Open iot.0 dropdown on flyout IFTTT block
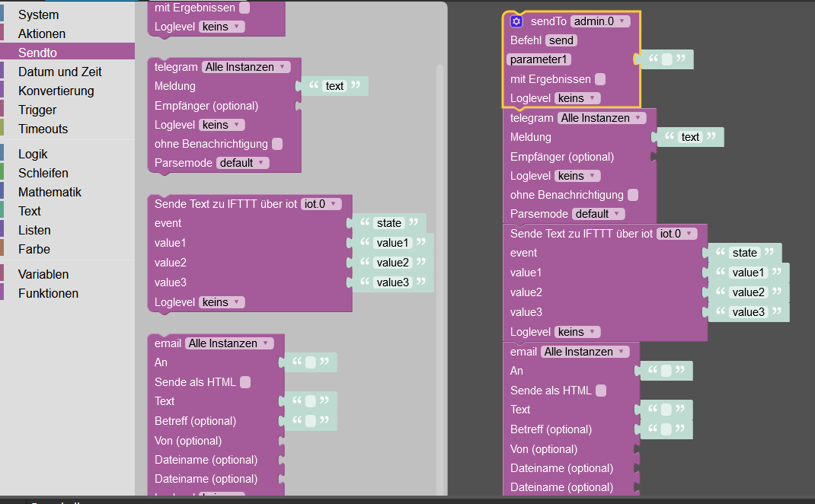 (321, 204)
